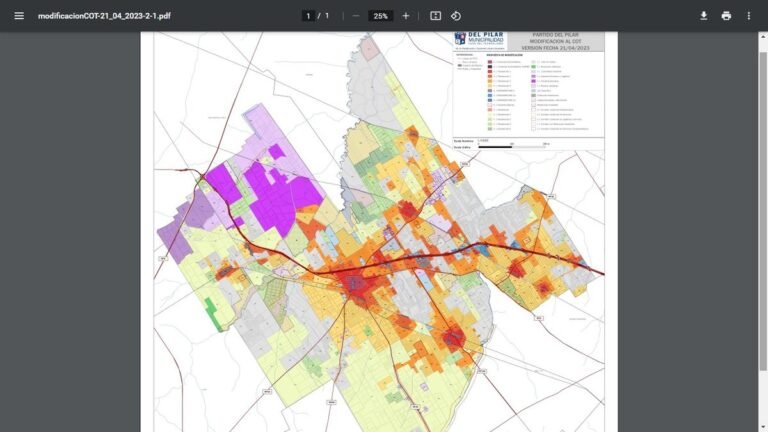Click the current page number field
The width and height of the screenshot is (768, 432).
(308, 16)
